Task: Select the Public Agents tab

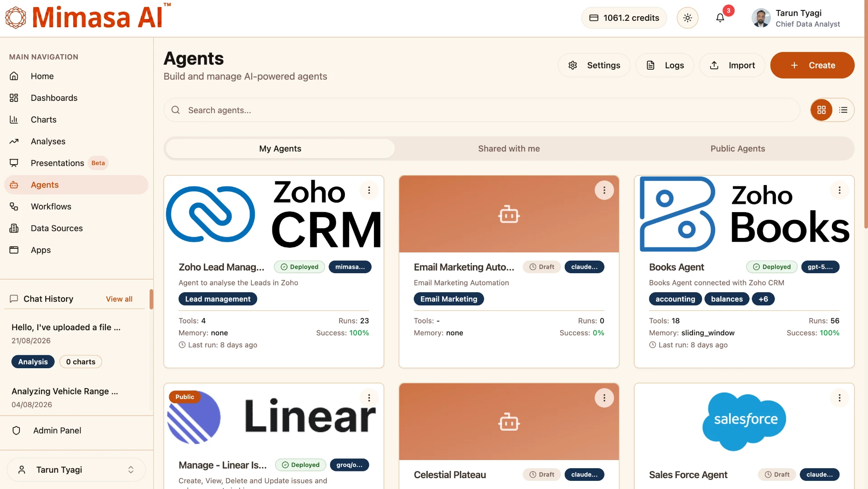Action: 738,148
